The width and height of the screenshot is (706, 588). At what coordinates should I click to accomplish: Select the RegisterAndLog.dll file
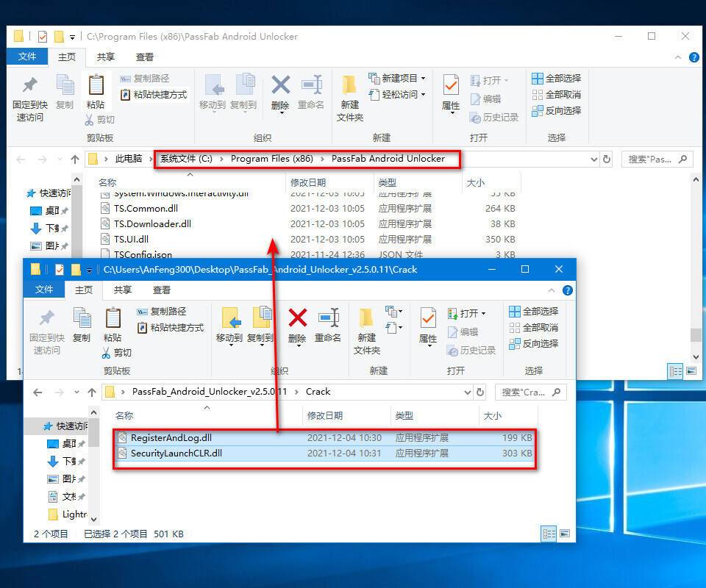171,437
